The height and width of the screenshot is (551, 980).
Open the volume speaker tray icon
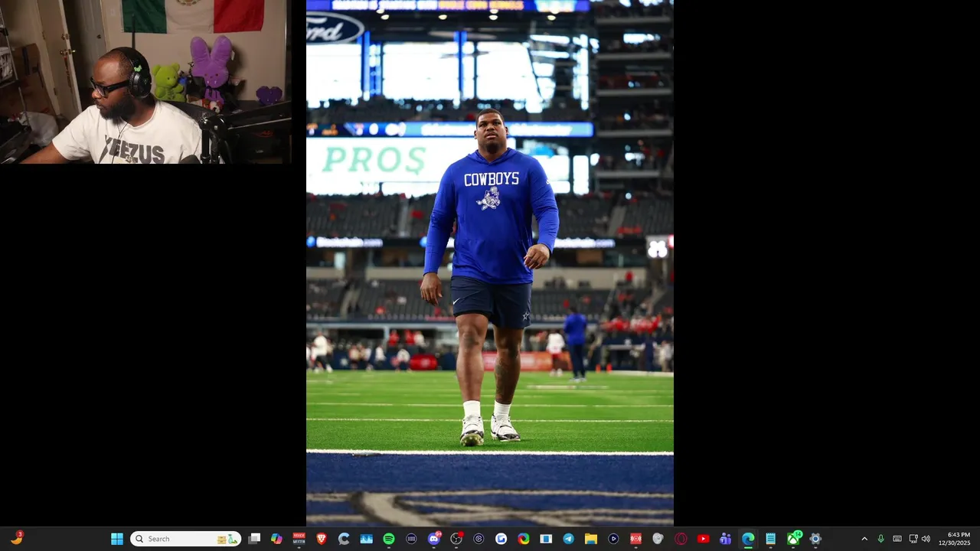(x=926, y=539)
